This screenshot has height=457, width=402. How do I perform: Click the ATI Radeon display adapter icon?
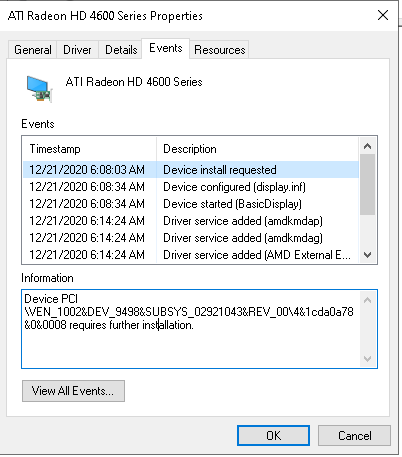[39, 88]
